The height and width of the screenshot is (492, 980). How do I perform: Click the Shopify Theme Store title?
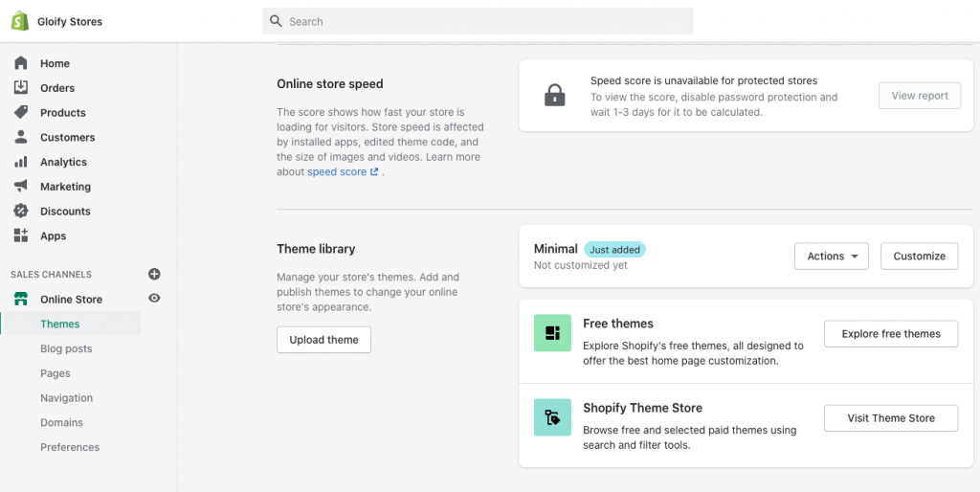pyautogui.click(x=642, y=408)
